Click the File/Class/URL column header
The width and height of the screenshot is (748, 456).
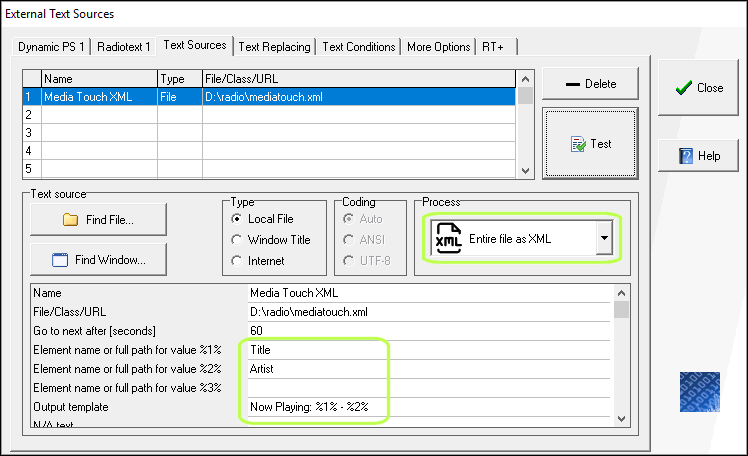click(x=359, y=79)
